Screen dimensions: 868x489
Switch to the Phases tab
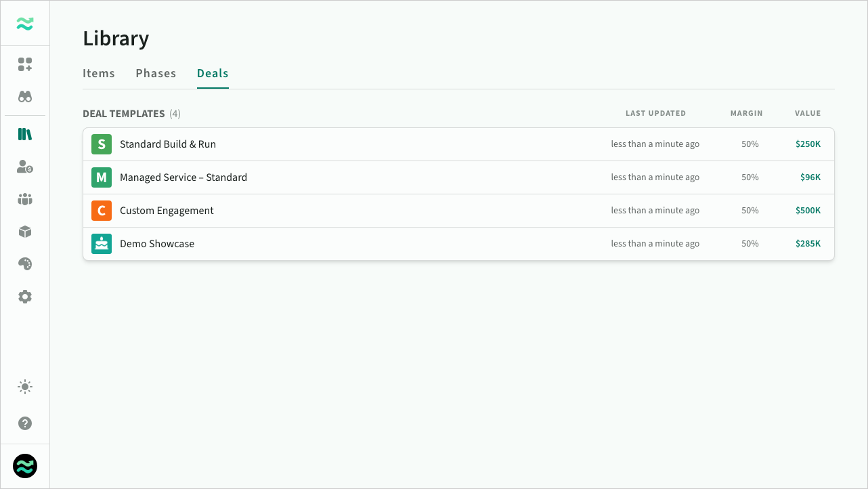(156, 73)
